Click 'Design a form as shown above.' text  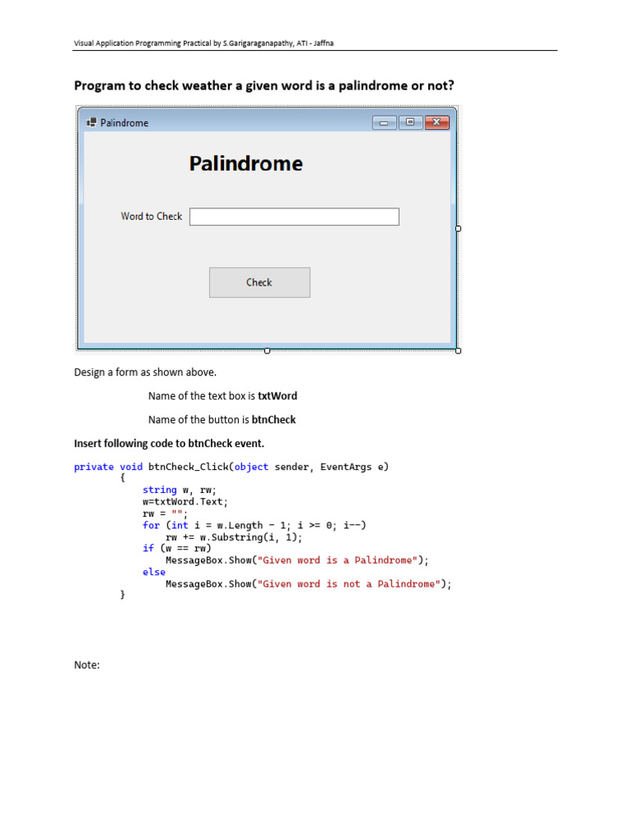145,372
